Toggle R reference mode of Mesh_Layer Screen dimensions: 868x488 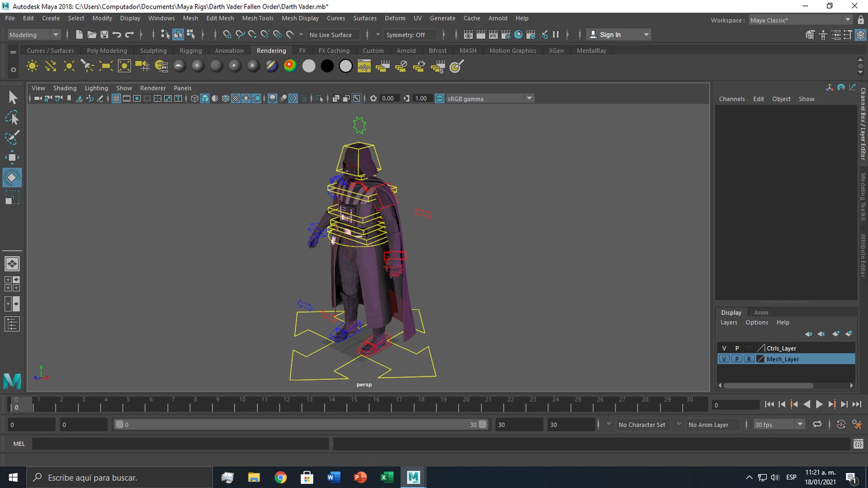tap(749, 359)
